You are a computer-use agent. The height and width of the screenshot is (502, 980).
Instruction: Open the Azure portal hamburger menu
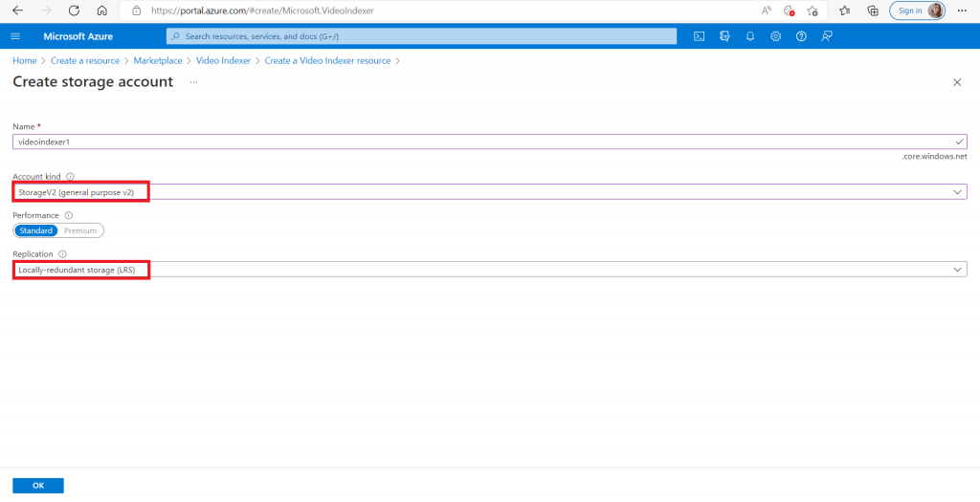[x=15, y=36]
